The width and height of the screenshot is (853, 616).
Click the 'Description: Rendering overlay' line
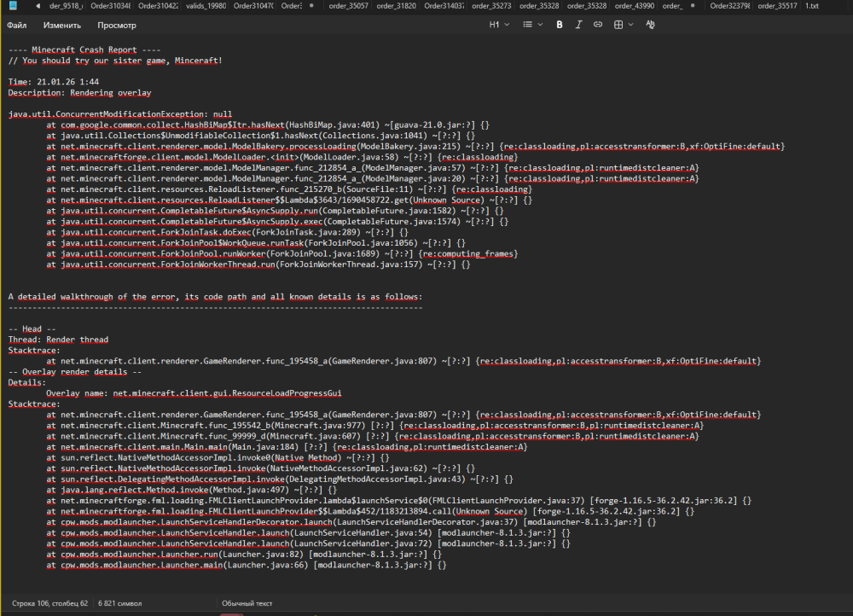click(x=79, y=92)
